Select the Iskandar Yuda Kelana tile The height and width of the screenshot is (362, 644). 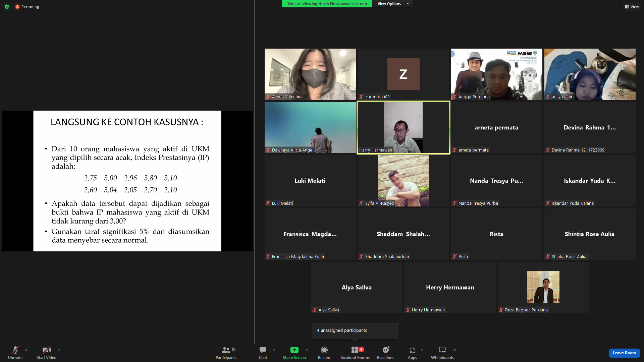tap(590, 181)
